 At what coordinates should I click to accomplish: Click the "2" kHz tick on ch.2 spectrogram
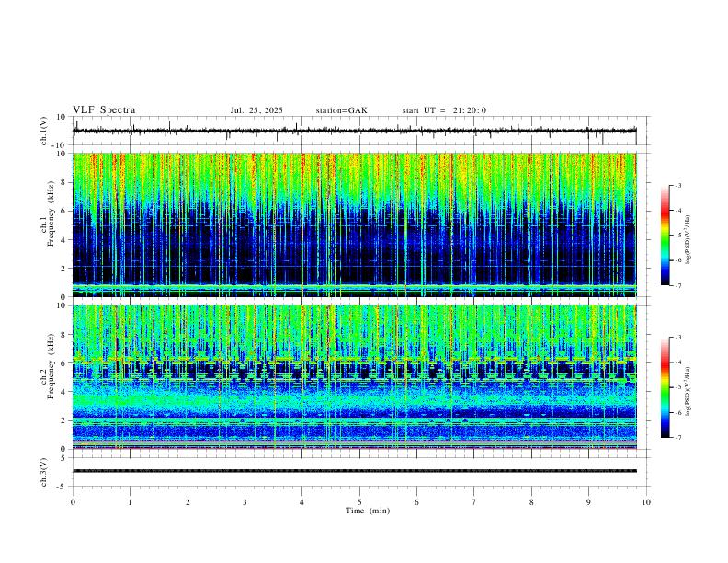(64, 420)
